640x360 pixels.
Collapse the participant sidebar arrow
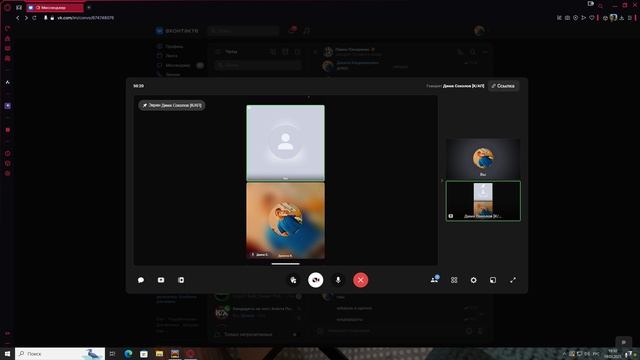click(442, 180)
